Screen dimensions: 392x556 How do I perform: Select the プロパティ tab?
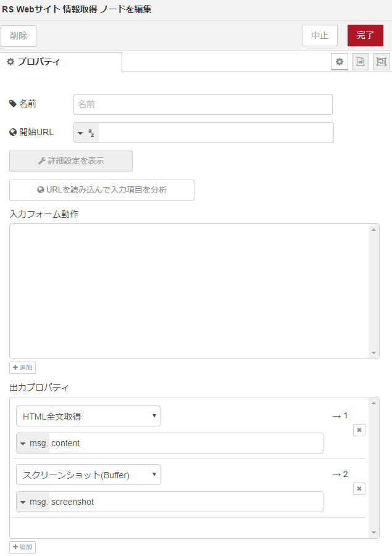[61, 62]
